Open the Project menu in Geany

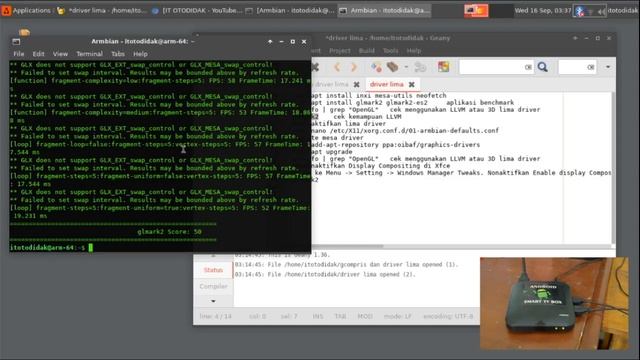tap(340, 51)
